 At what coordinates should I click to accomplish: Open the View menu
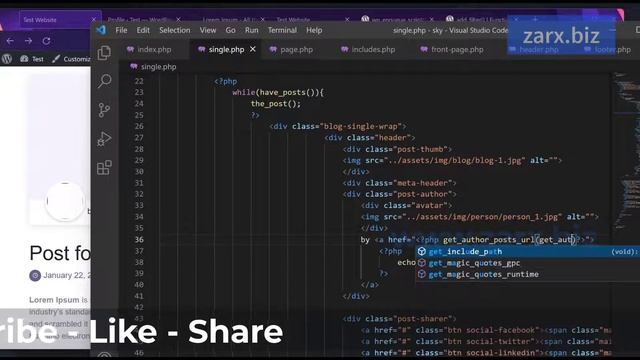pyautogui.click(x=208, y=30)
